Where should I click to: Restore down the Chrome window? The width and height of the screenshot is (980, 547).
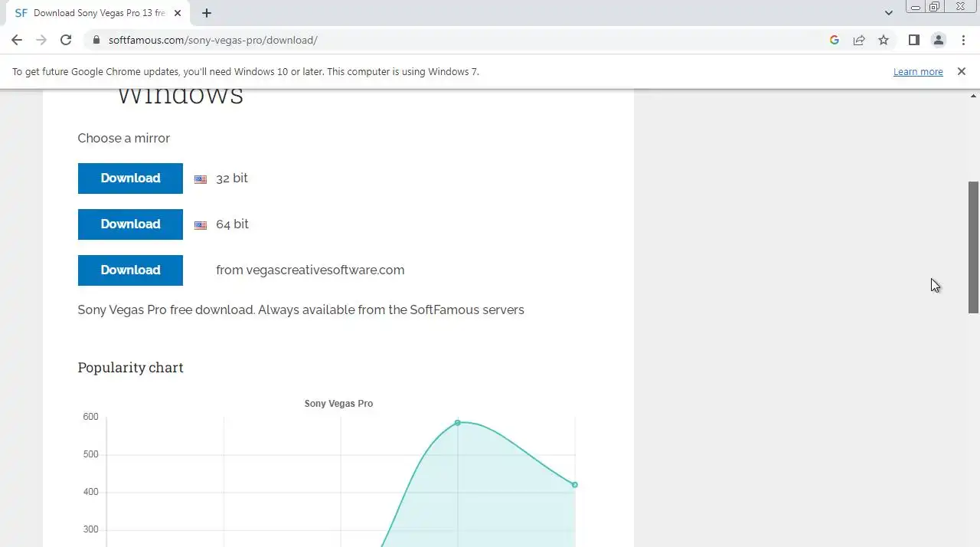coord(935,7)
